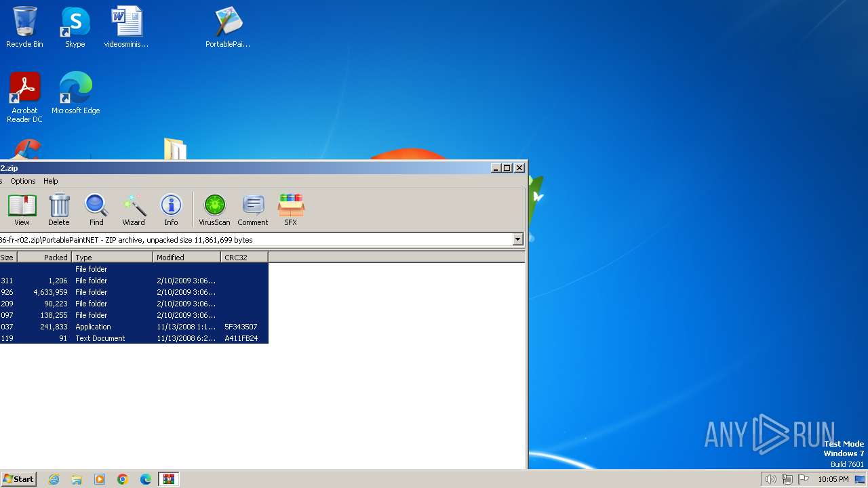Sort by the Size column header
This screenshot has height=488, width=868.
click(x=8, y=258)
